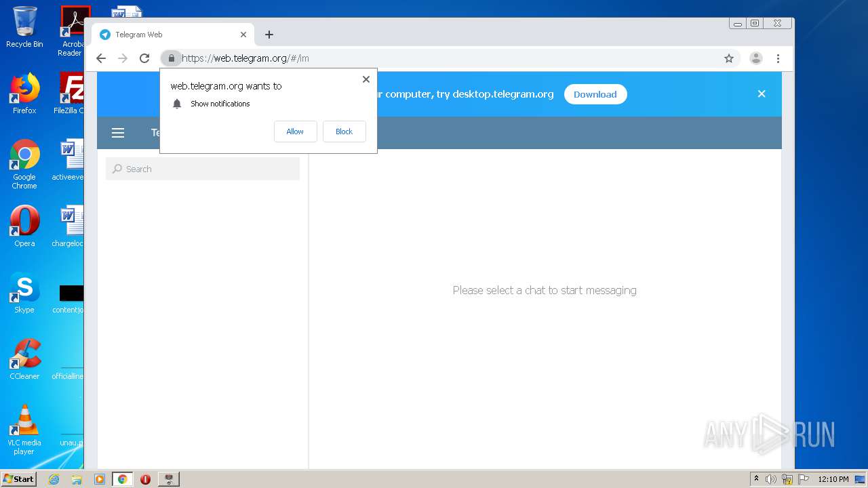
Task: Open FileZilla Client desktop shortcut
Action: [x=70, y=94]
